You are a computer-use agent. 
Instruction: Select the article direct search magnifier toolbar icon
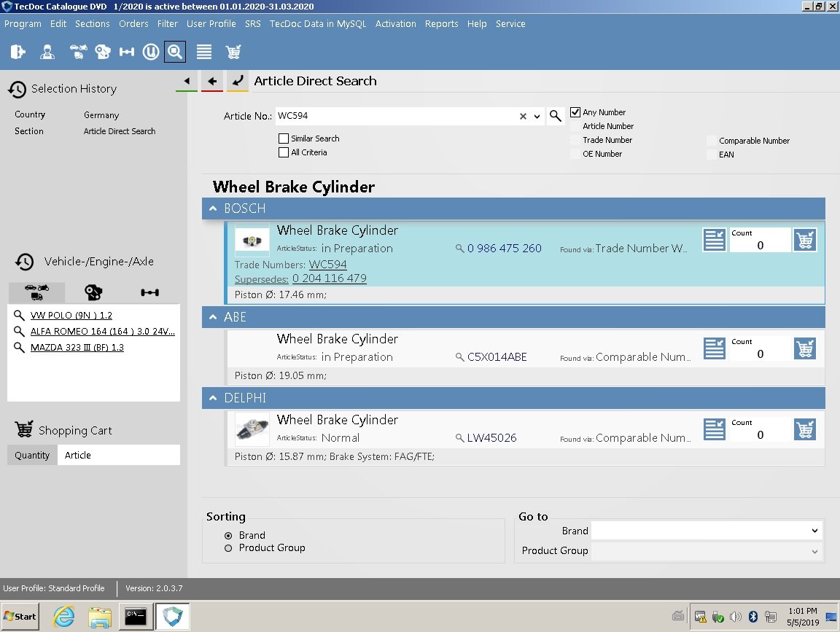point(175,52)
